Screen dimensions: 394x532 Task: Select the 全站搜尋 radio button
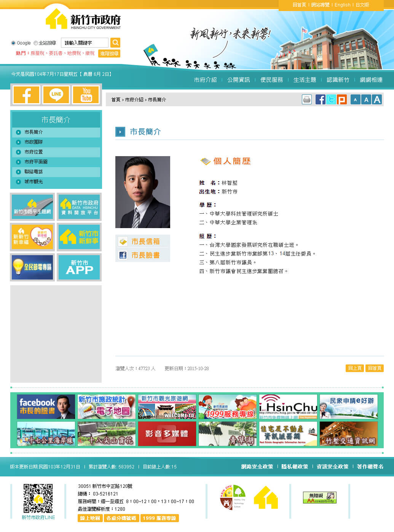click(x=36, y=43)
